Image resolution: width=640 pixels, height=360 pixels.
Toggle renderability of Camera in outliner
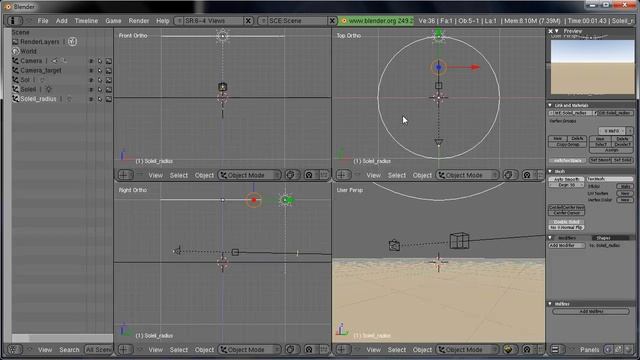point(109,61)
